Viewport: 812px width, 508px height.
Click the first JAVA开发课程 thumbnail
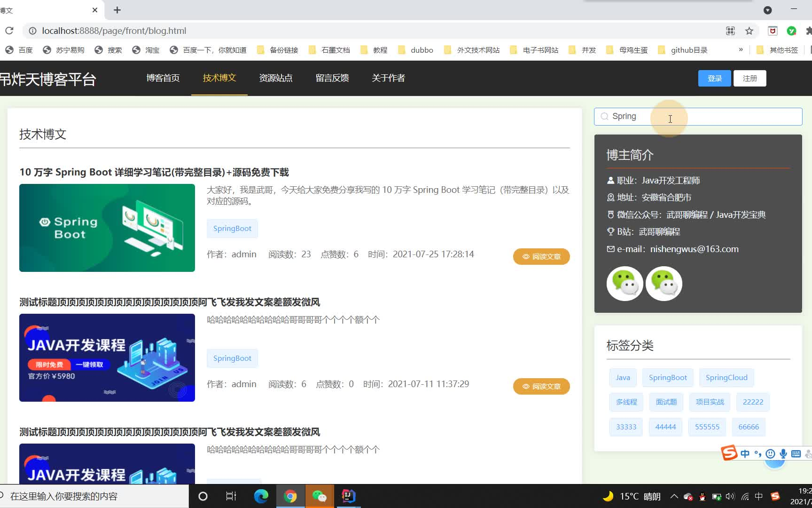pos(107,357)
